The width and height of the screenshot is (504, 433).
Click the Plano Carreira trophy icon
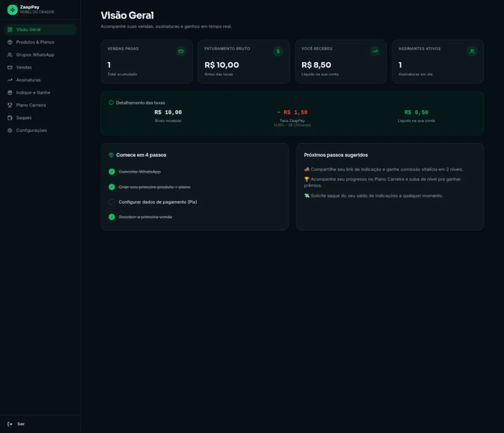[10, 105]
